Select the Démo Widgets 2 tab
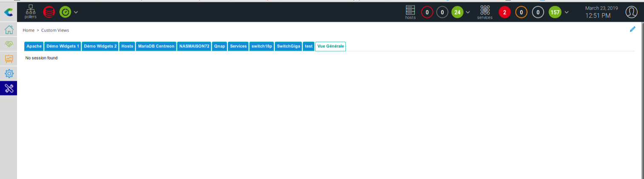The width and height of the screenshot is (644, 179). click(100, 46)
